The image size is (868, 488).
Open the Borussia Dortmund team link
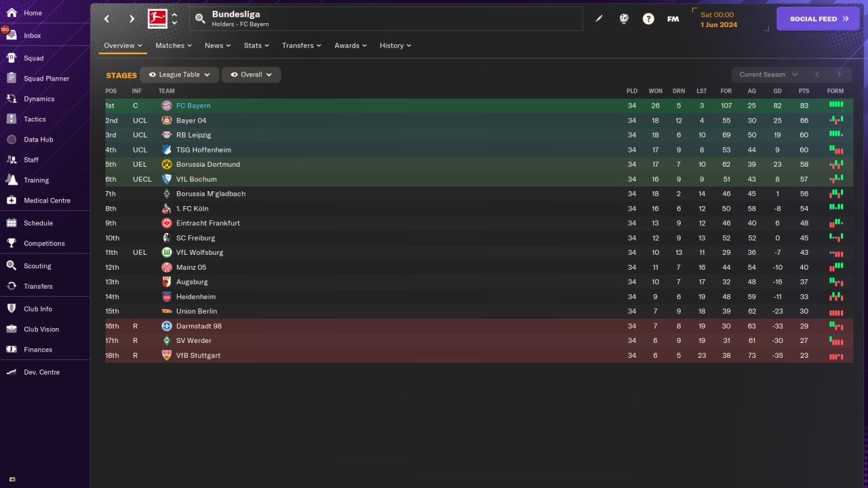click(208, 165)
